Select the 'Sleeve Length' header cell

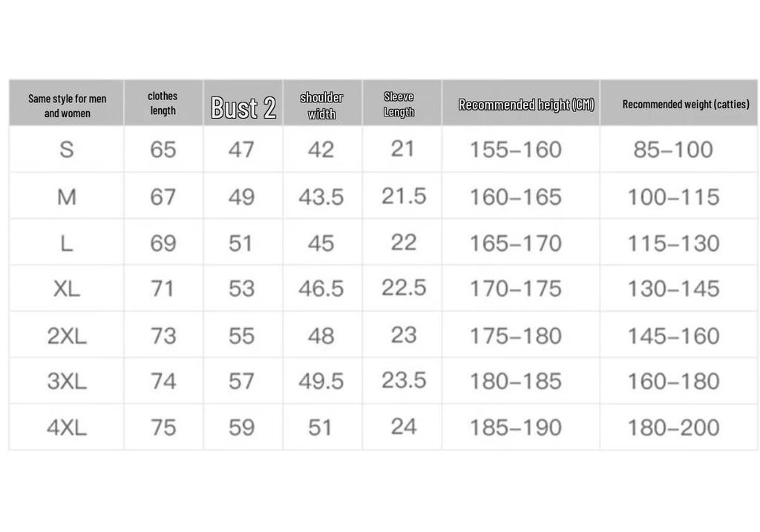(x=399, y=104)
